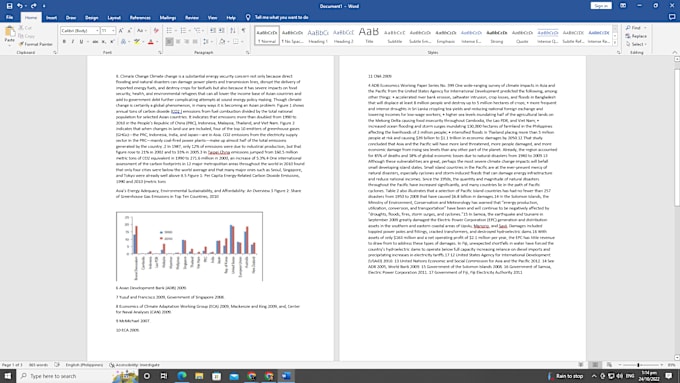Activate the Format Painter tool
This screenshot has width=680, height=383.
36,44
